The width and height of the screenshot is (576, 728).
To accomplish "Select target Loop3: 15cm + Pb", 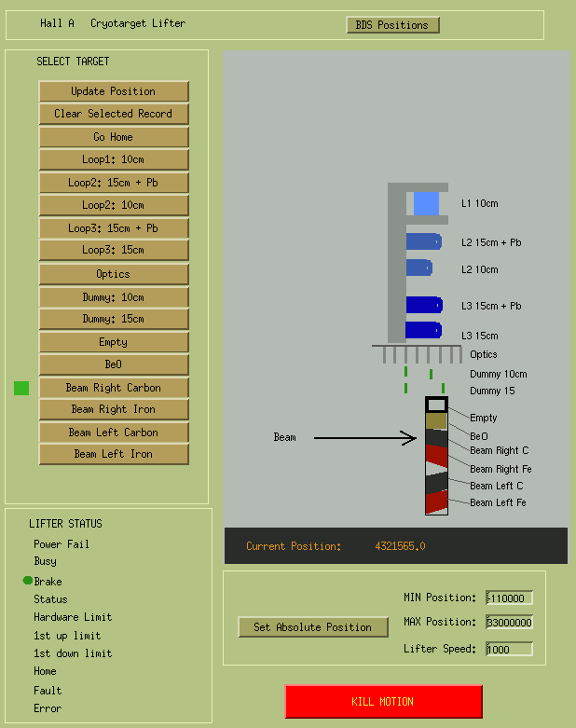I will [x=114, y=228].
